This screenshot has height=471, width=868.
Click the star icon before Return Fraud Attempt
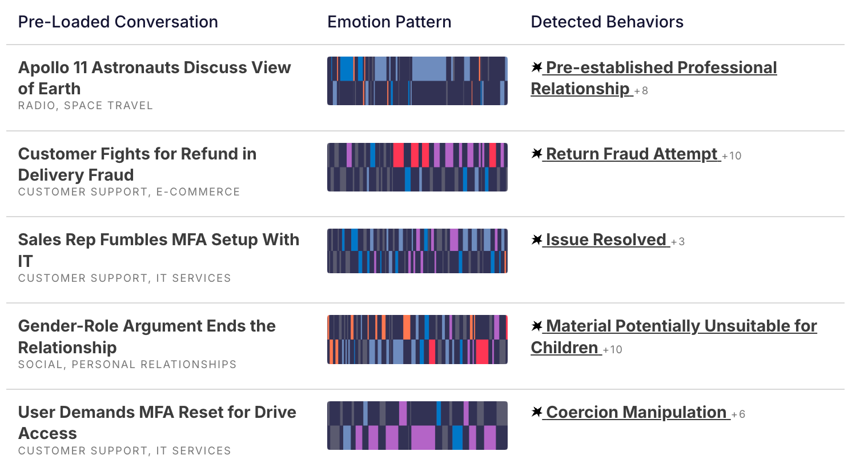click(x=536, y=154)
